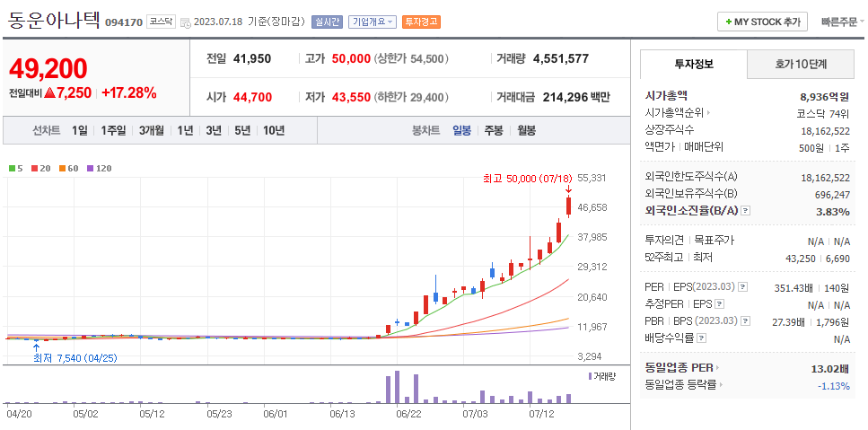Click help icon next to PER EPS(2023.03)
This screenshot has height=430, width=868.
pos(743,287)
